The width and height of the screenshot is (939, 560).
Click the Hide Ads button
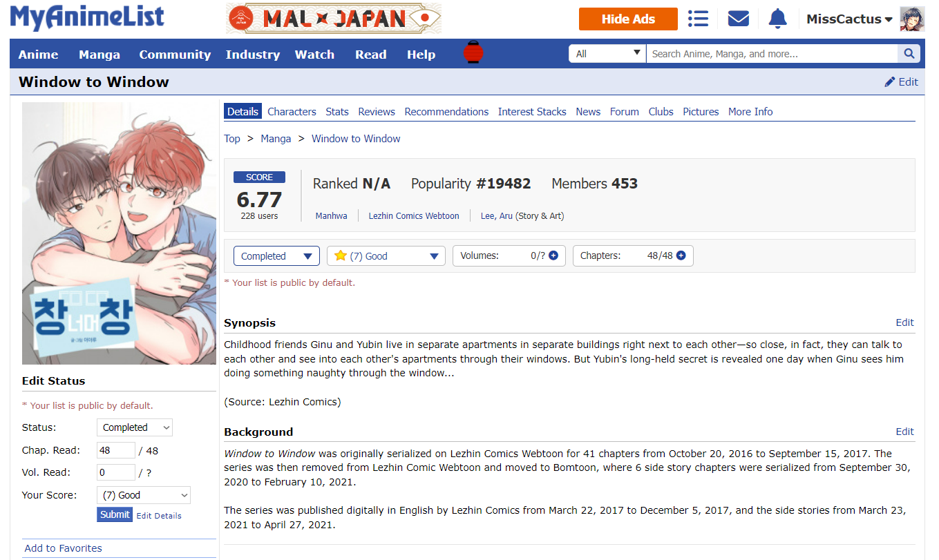click(628, 19)
